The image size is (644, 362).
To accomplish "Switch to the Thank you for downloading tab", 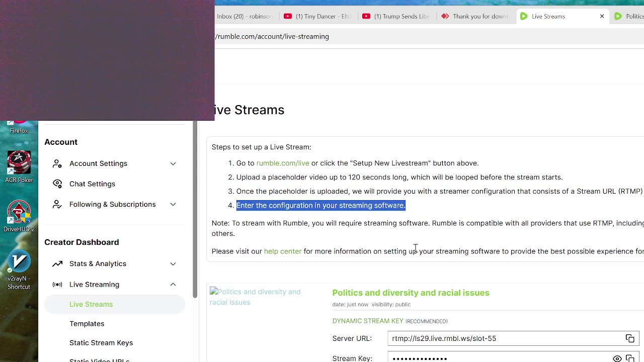I will (474, 16).
